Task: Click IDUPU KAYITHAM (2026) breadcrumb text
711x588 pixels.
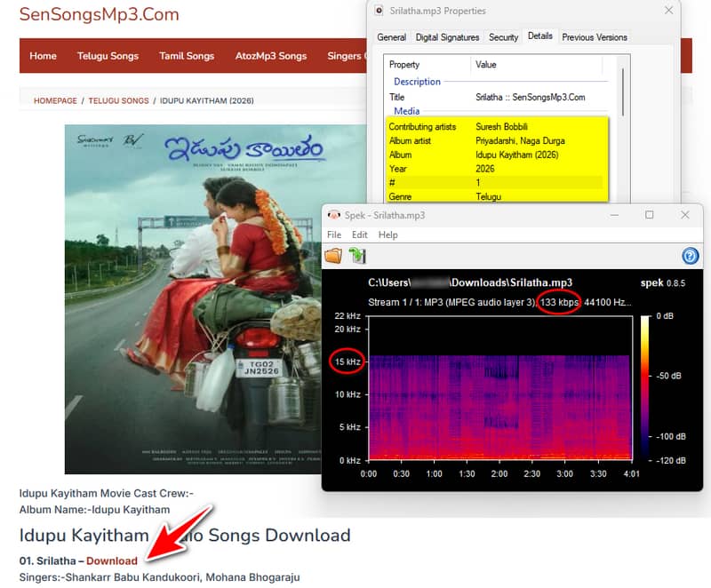Action: (207, 100)
